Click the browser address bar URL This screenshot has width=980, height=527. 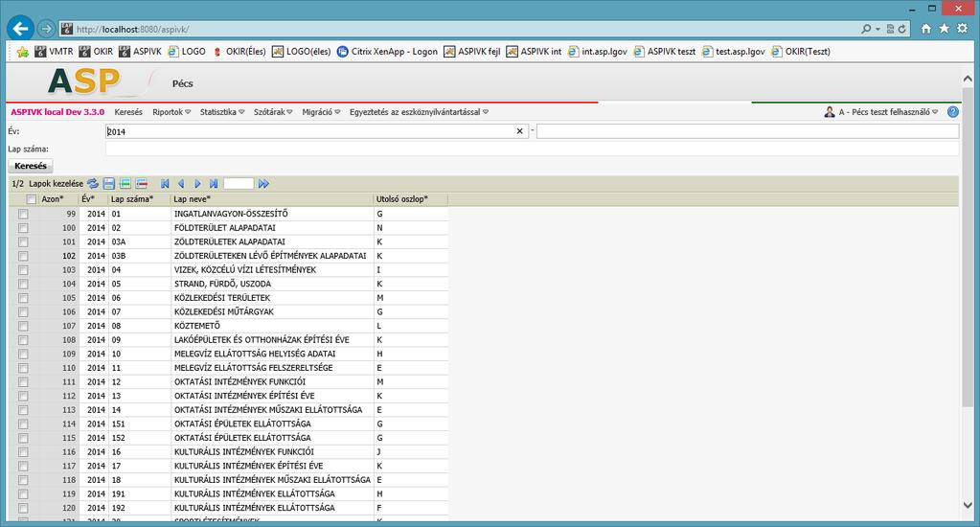coord(132,29)
